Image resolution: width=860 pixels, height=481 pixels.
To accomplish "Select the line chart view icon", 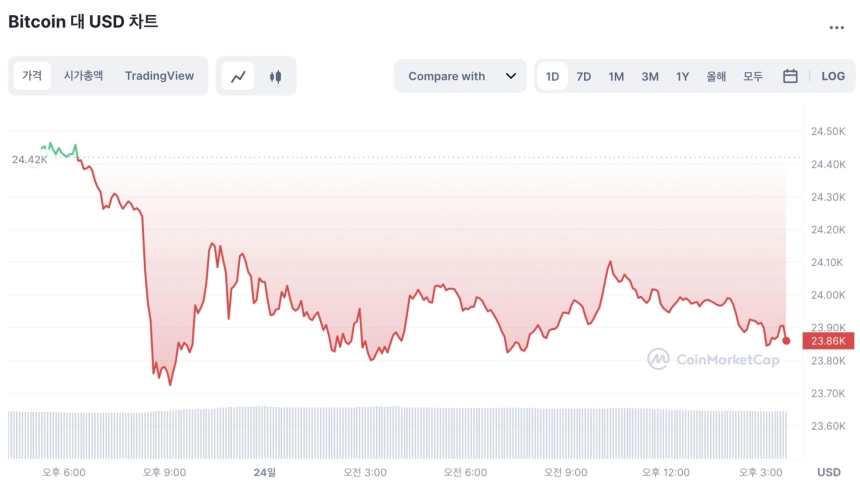I will point(238,76).
